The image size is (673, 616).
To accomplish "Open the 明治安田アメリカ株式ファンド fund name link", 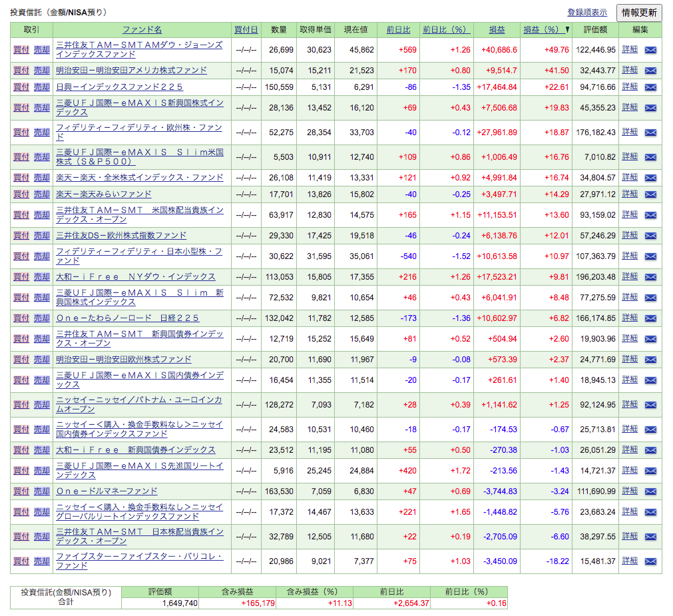I will 131,71.
